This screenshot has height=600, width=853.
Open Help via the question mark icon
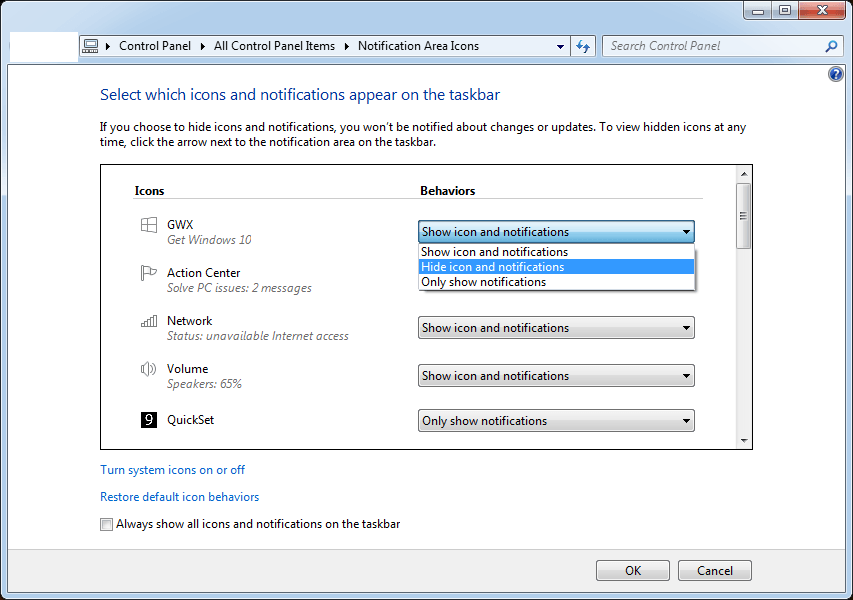coord(835,73)
